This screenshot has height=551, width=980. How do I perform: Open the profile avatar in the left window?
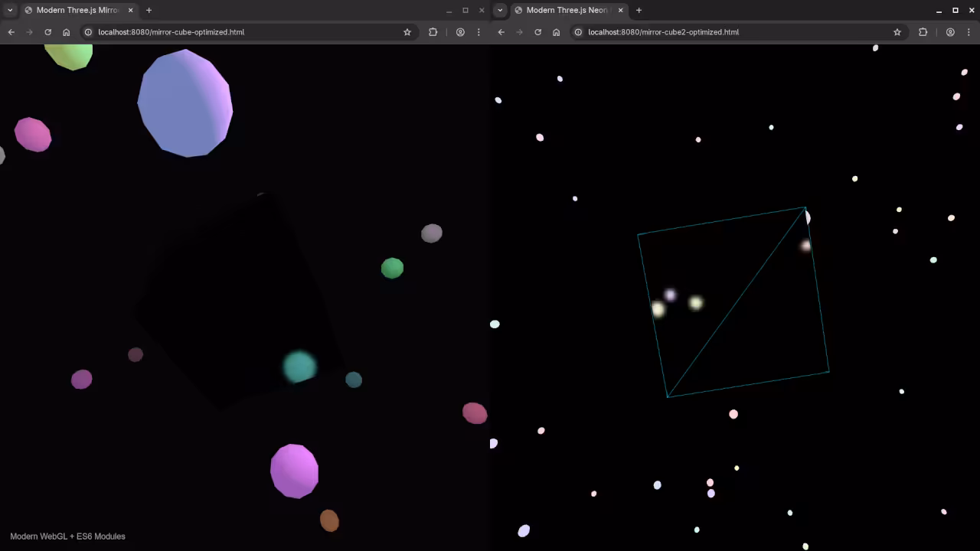point(460,32)
